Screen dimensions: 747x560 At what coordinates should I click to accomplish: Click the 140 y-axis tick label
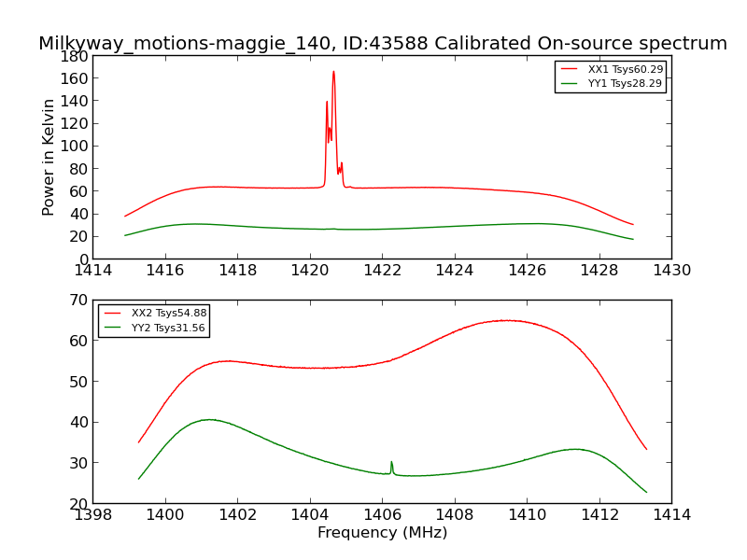point(74,101)
